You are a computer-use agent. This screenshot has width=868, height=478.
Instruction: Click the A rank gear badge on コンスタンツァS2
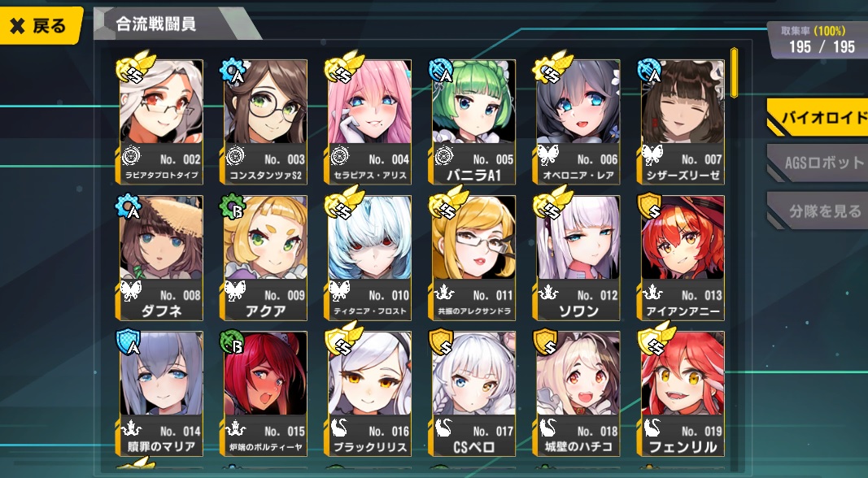pos(233,70)
